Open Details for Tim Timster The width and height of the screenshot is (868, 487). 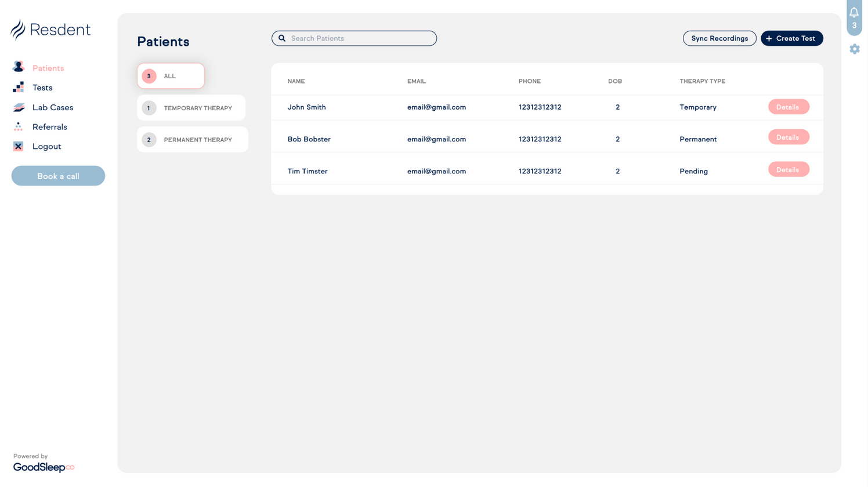tap(788, 170)
